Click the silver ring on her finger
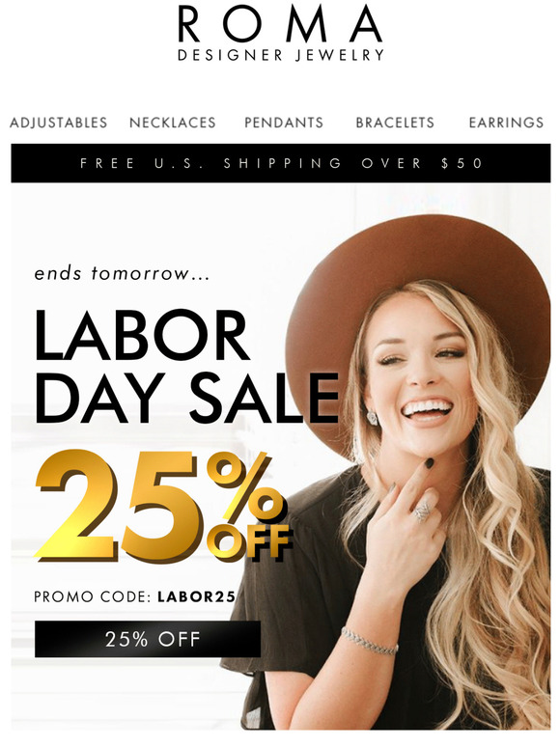Image resolution: width=560 pixels, height=747 pixels. [424, 511]
